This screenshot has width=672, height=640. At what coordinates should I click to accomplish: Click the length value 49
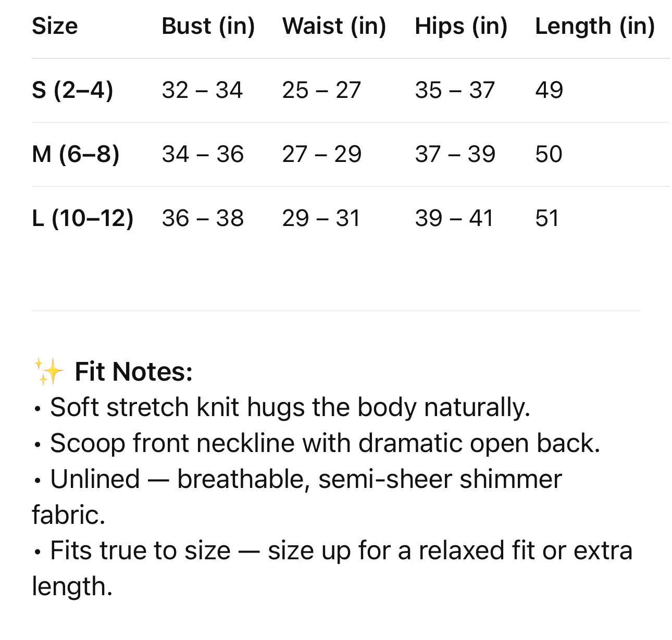tap(549, 90)
